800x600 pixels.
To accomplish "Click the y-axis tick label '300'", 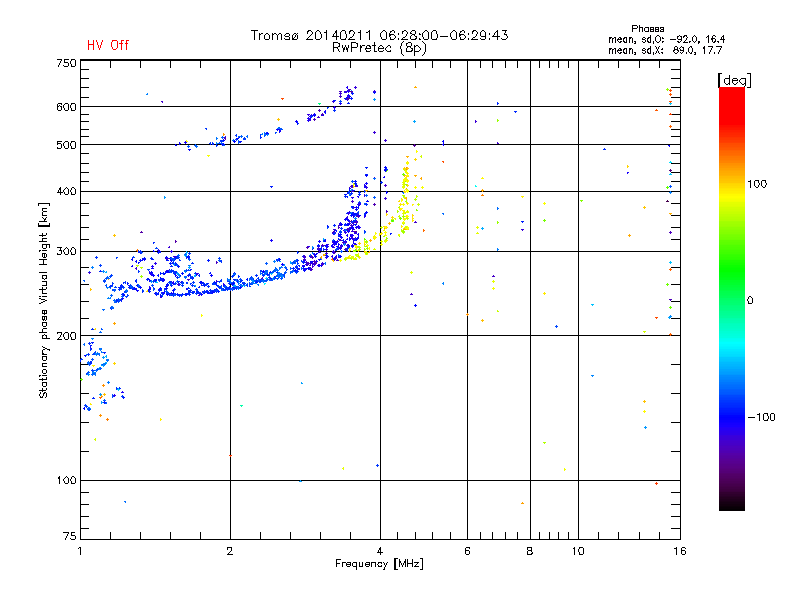I will coord(66,252).
